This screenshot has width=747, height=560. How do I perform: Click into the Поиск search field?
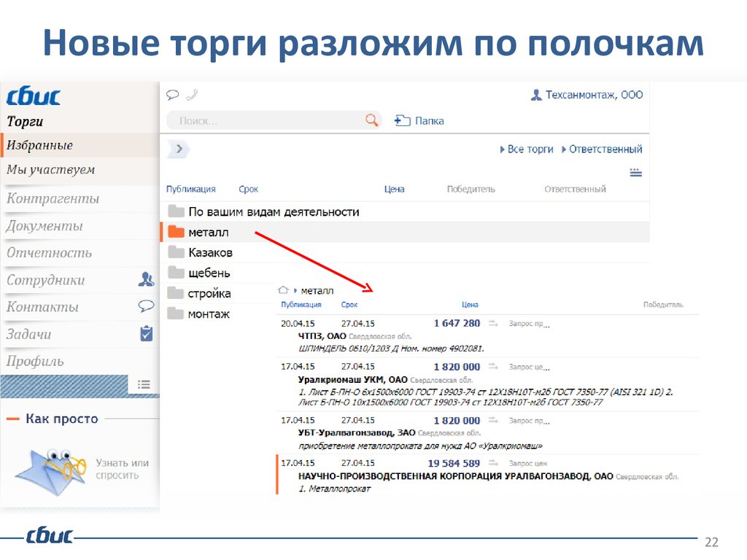[266, 121]
